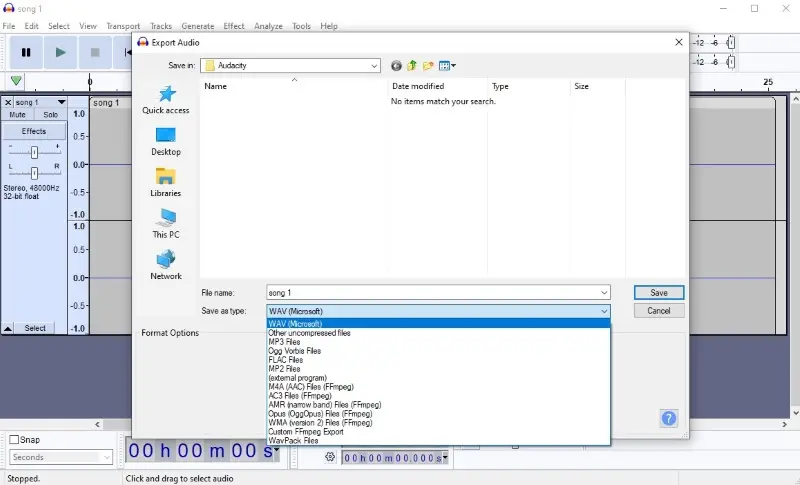Collapse the track with bottom-left arrow
Screen dimensions: 800x485
[8, 328]
